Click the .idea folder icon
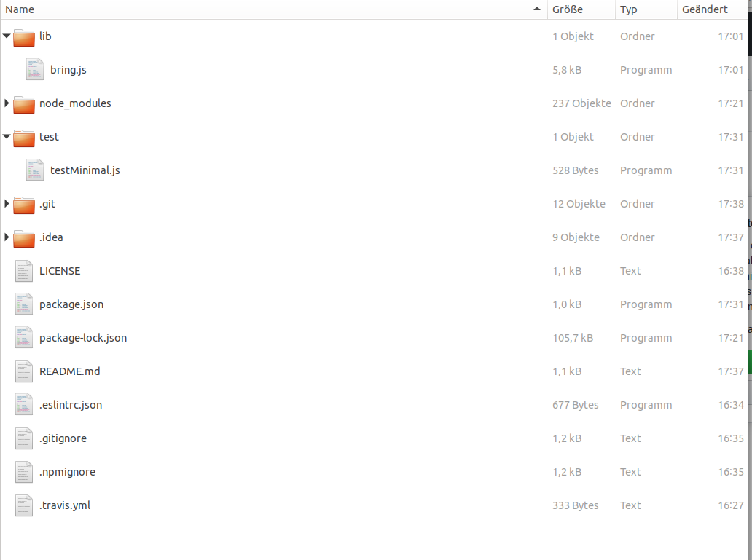Viewport: 752px width, 560px height. 24,237
